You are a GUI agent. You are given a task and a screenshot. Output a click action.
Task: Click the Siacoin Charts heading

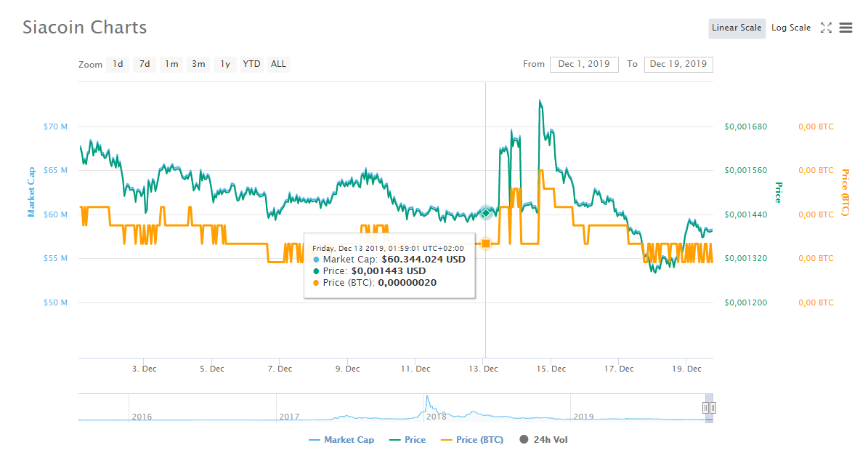[85, 27]
